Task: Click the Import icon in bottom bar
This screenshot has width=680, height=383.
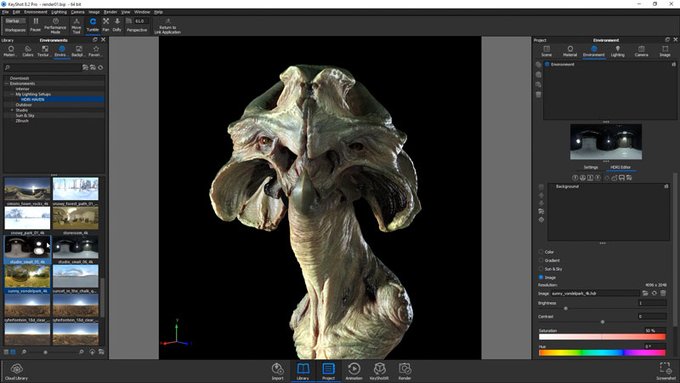Action: click(278, 371)
